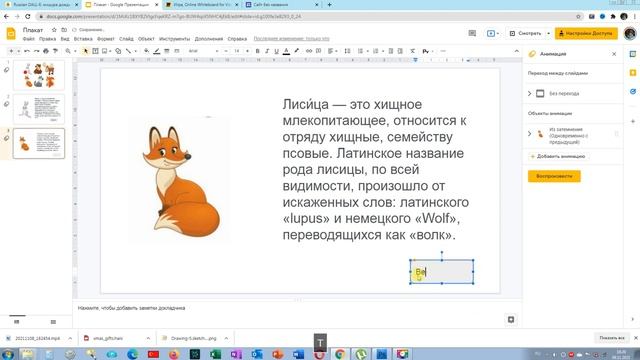
Task: Expand the Без перехода transition section
Action: click(530, 93)
